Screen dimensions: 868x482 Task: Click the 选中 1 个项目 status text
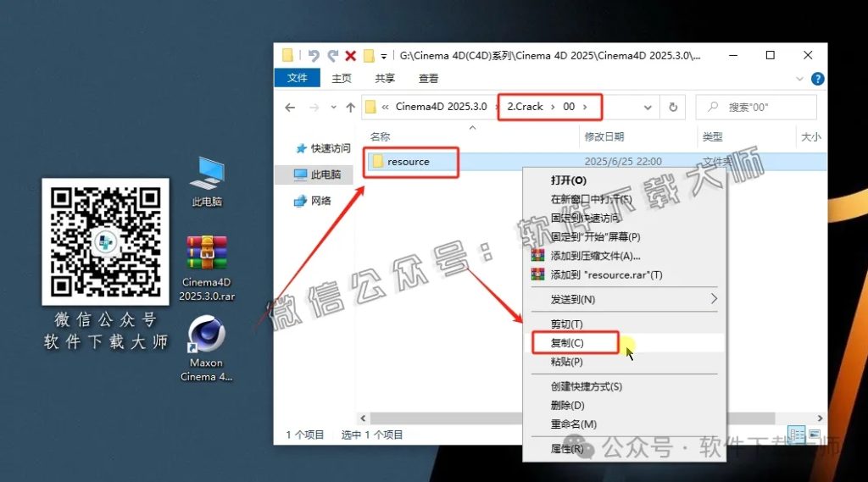tap(372, 435)
